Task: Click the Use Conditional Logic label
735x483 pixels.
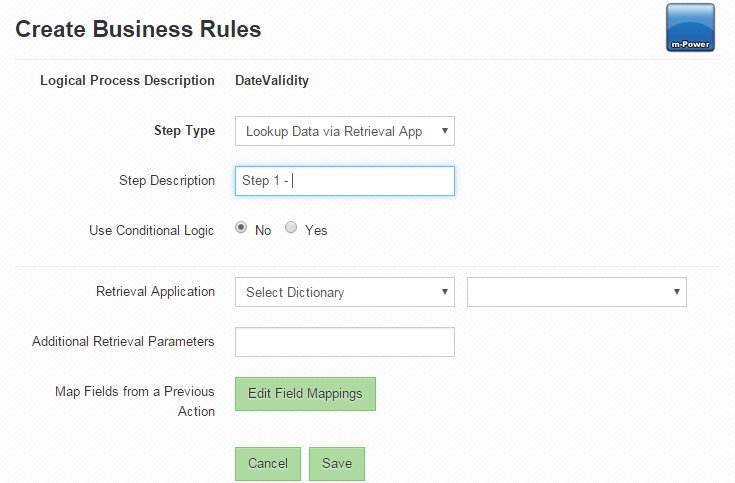Action: tap(151, 231)
